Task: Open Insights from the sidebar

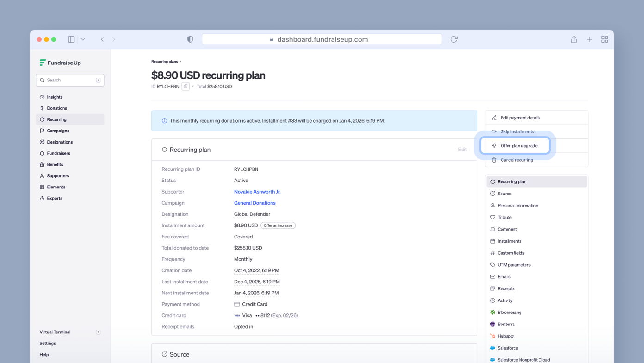Action: pos(54,97)
